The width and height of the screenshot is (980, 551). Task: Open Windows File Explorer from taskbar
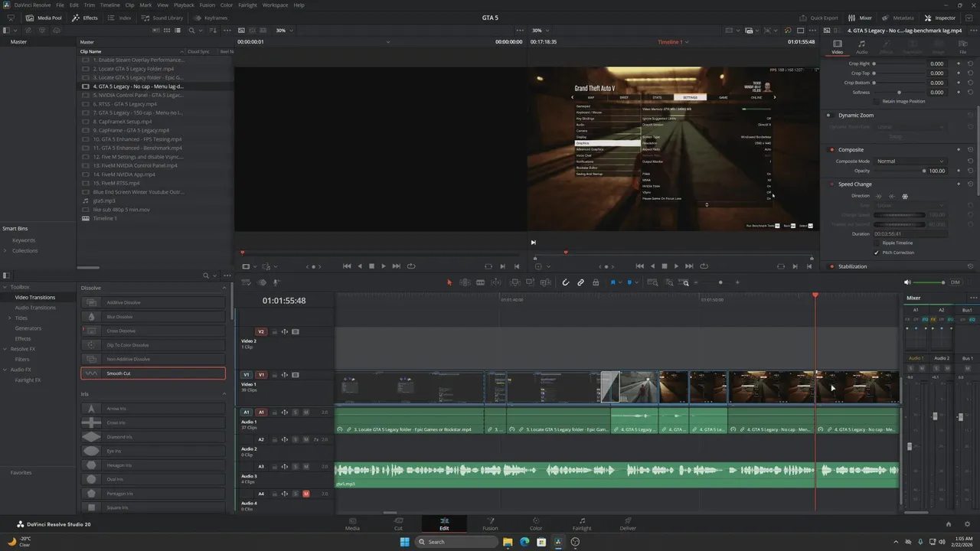click(508, 542)
